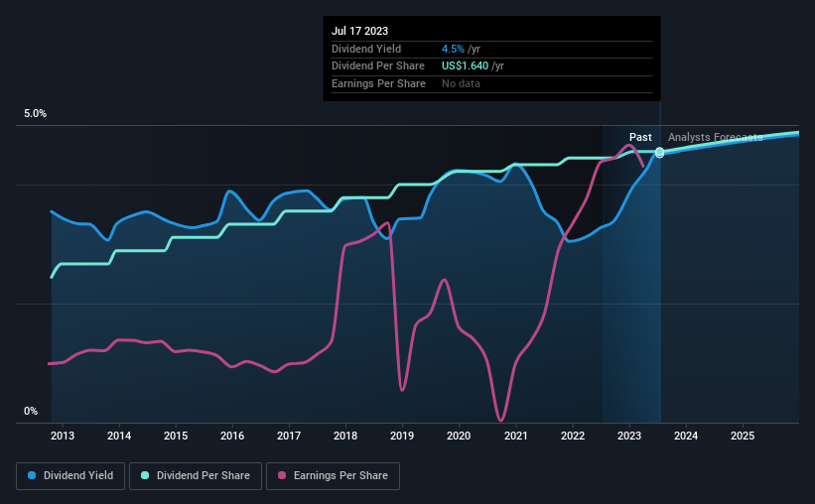Image resolution: width=815 pixels, height=504 pixels.
Task: Select the 2024 x-axis label
Action: [x=686, y=436]
